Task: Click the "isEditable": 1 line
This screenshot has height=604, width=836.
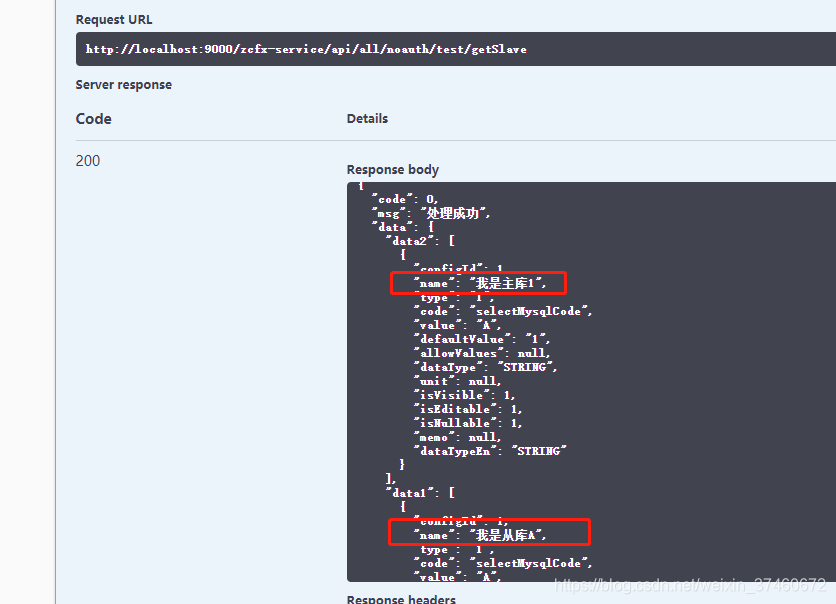Action: click(468, 409)
